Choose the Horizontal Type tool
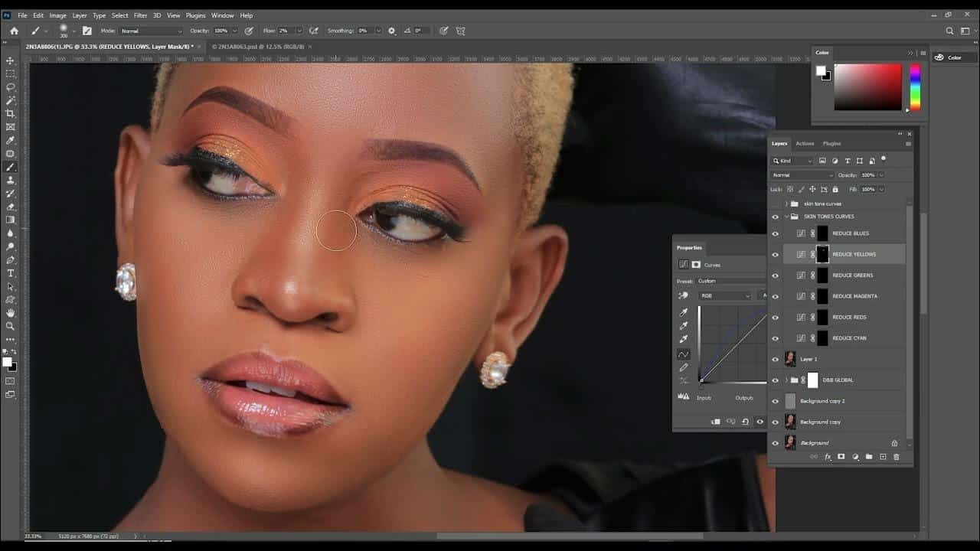Viewport: 980px width, 551px height. click(x=10, y=273)
